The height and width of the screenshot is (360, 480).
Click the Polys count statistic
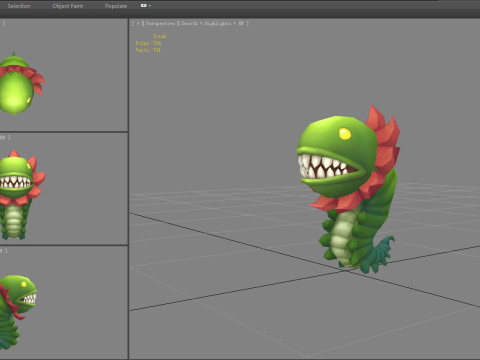click(x=148, y=43)
